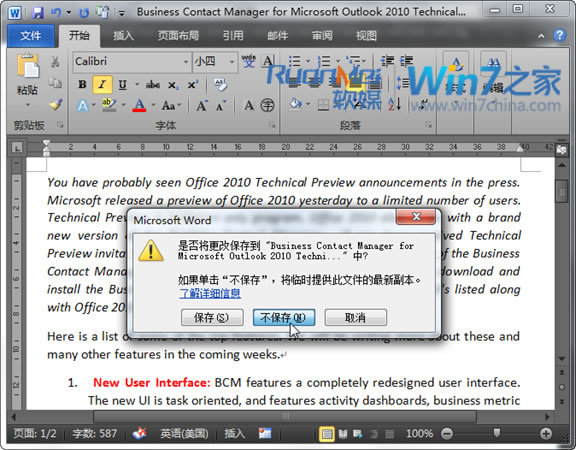Click the Clear Formatting eraser icon
Screen dimensions: 576x450
(220, 85)
